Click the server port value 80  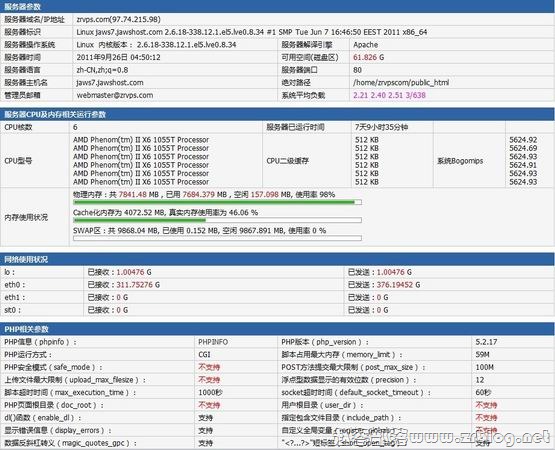coord(357,70)
